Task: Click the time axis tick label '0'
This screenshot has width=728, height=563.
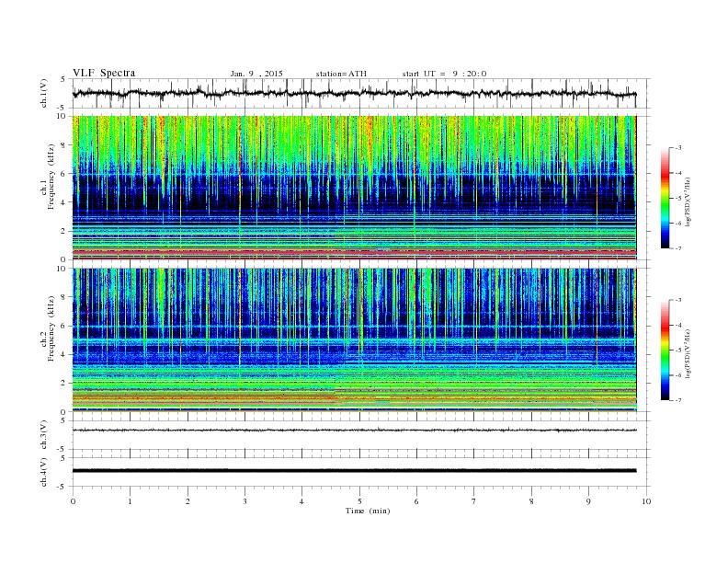Action: (73, 501)
